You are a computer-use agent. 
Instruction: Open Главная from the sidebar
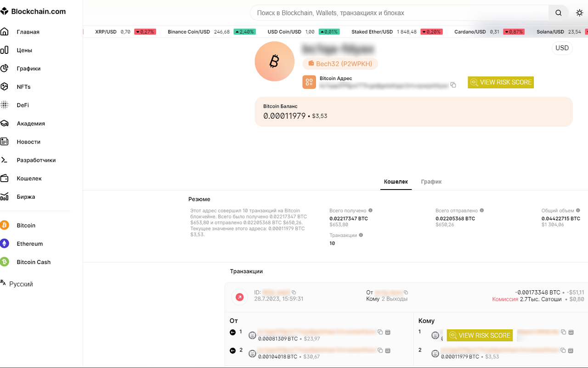[x=28, y=32]
